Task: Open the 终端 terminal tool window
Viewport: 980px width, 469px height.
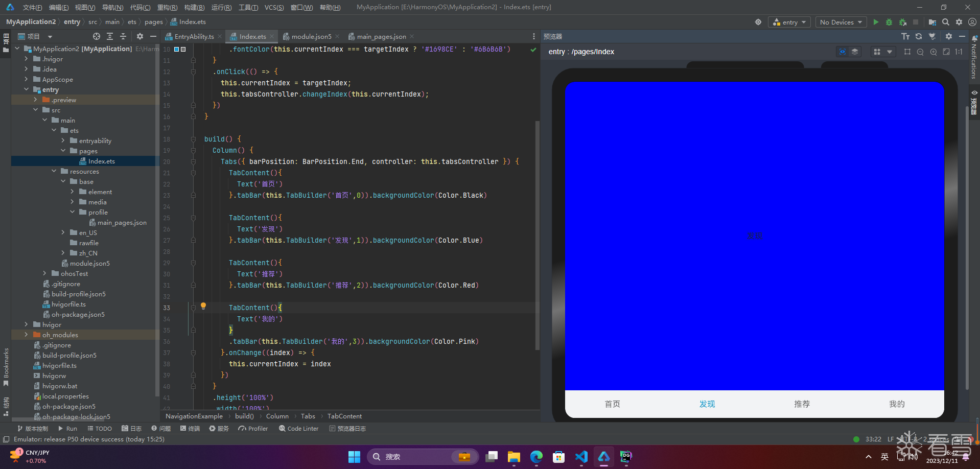Action: click(190, 429)
